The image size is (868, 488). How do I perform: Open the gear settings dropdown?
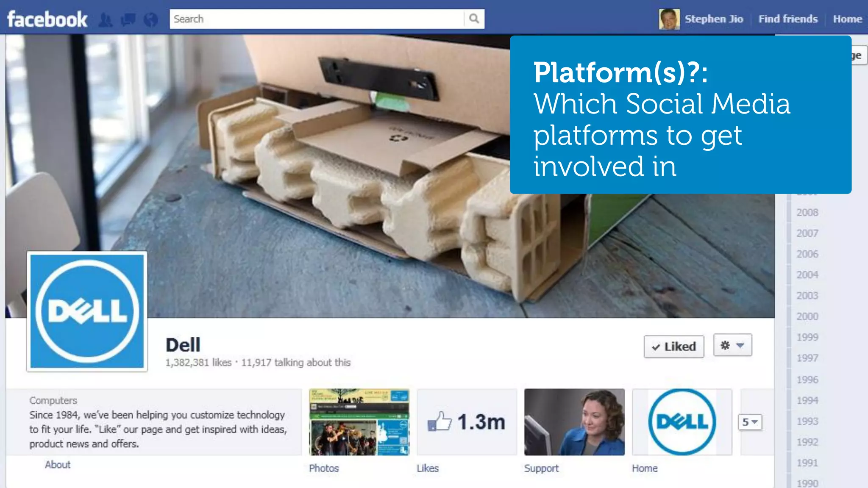(732, 345)
